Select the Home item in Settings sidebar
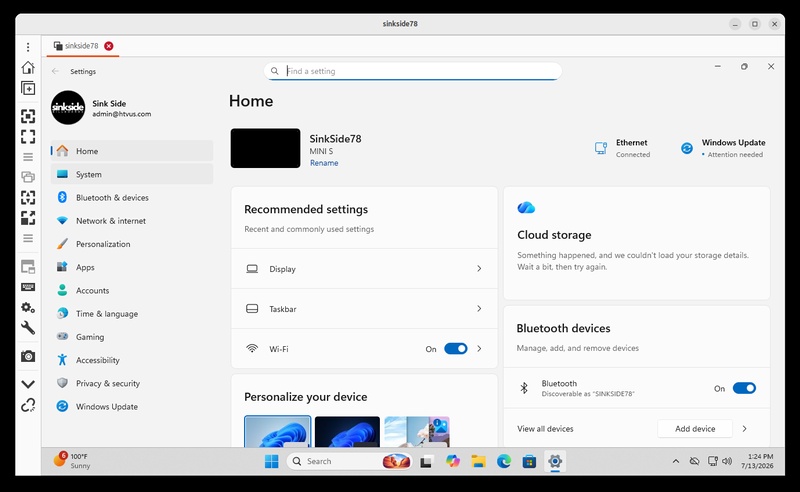 (x=132, y=151)
